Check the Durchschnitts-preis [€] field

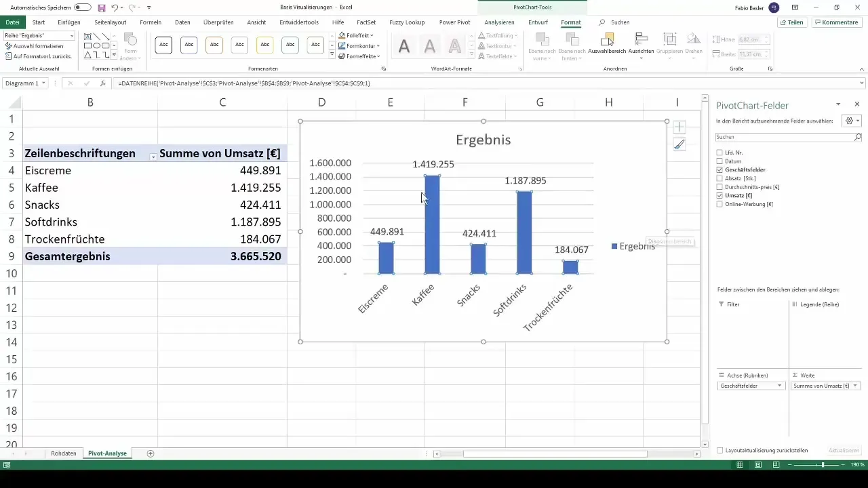pos(719,187)
